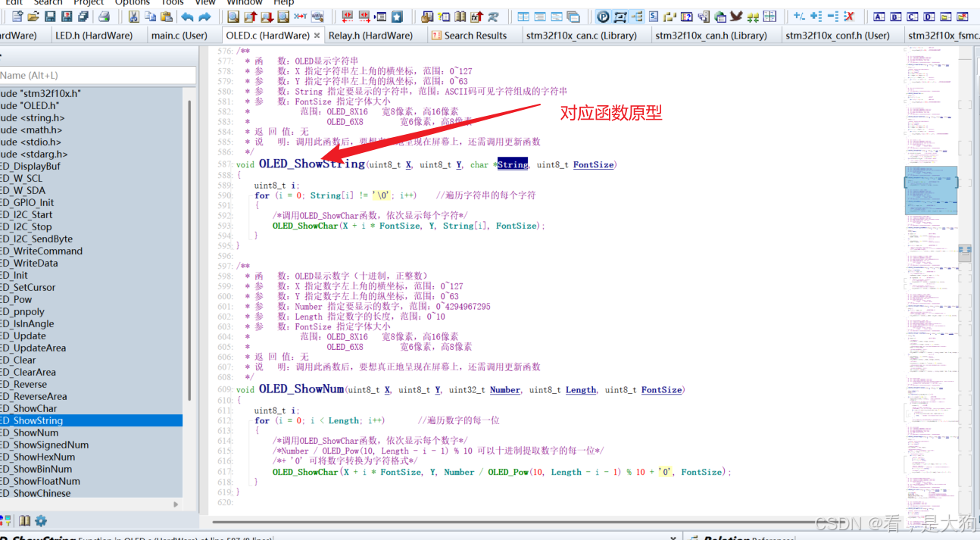Click the boxed letter A toolbar icon
Image resolution: width=980 pixels, height=540 pixels.
[x=879, y=17]
